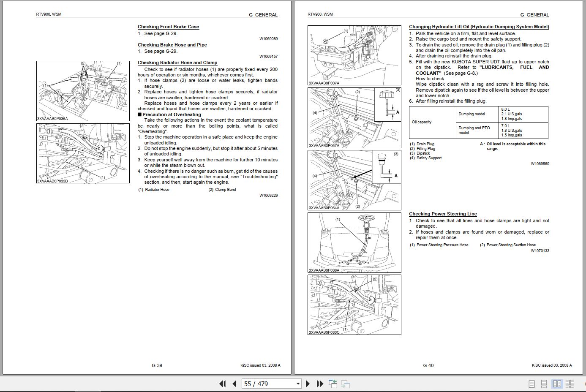Viewport: 586px width, 392px height.
Task: Click KiSC issued 03, 2008 A on left page
Action: [260, 365]
